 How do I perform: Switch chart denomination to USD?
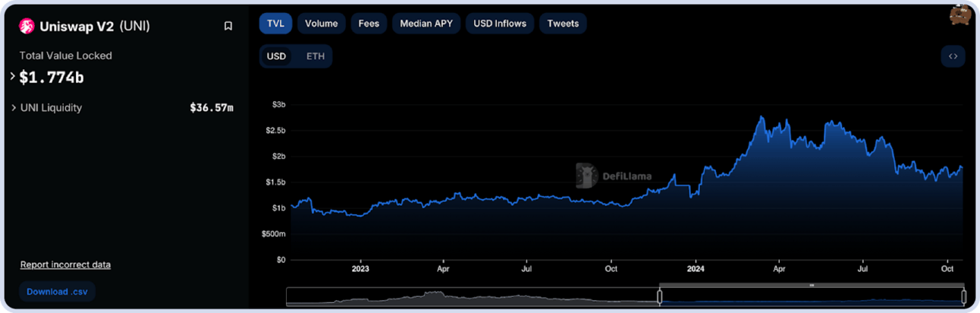[x=276, y=56]
